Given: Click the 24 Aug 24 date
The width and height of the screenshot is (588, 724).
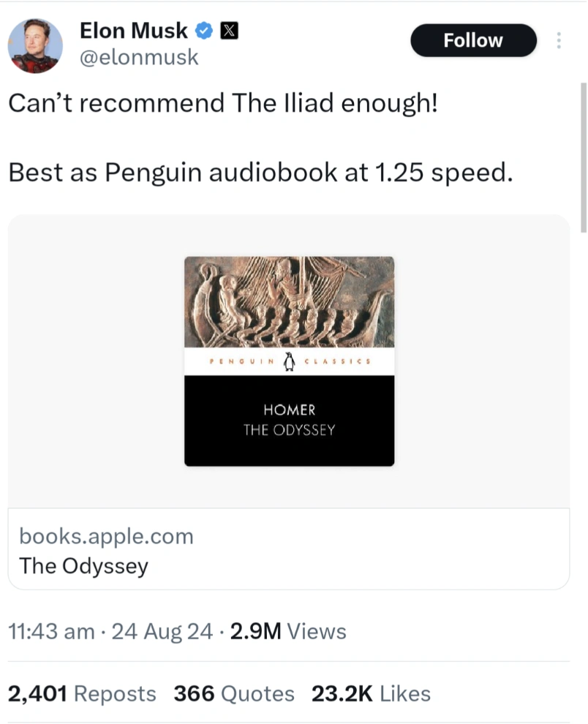Looking at the screenshot, I should point(162,631).
